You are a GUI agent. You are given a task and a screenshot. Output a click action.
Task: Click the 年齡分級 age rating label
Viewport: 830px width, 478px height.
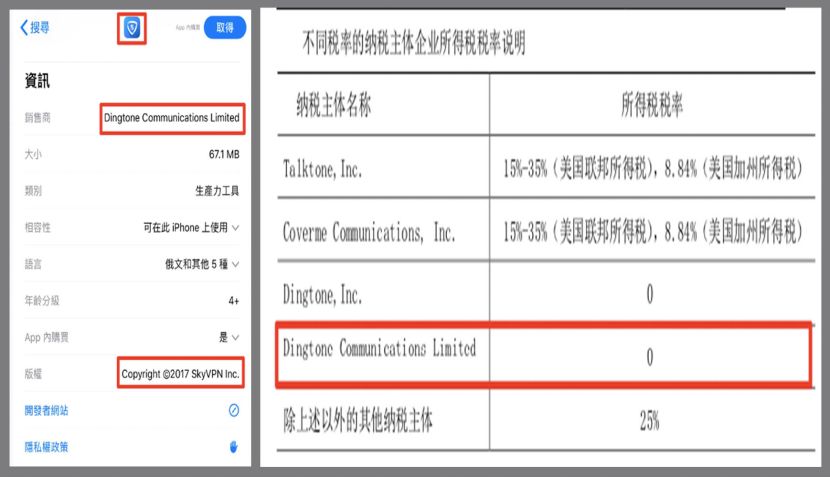pyautogui.click(x=42, y=301)
